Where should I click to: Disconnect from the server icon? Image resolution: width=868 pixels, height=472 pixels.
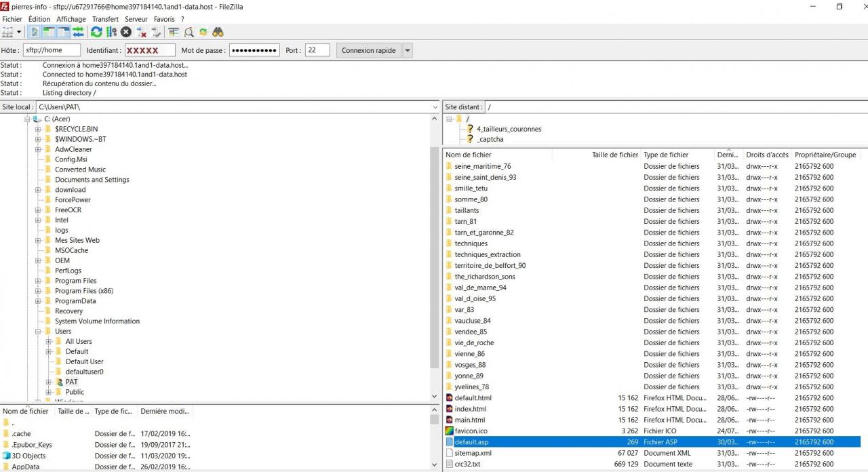(141, 32)
